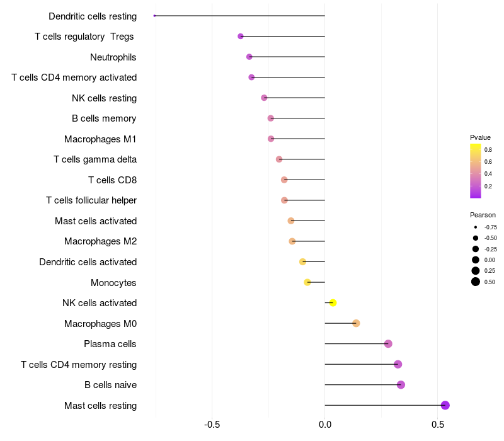Click the Neutrophils lollipop dot
The height and width of the screenshot is (441, 504).
pos(249,57)
